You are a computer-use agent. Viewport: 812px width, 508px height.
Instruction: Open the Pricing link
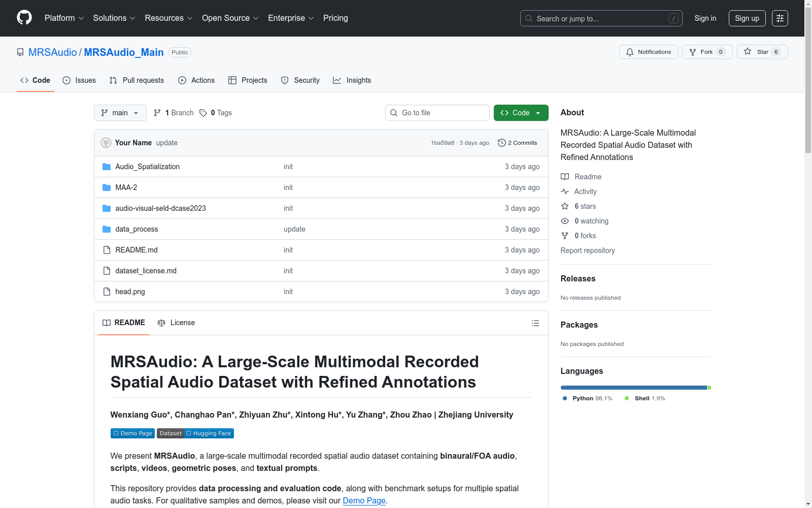335,18
